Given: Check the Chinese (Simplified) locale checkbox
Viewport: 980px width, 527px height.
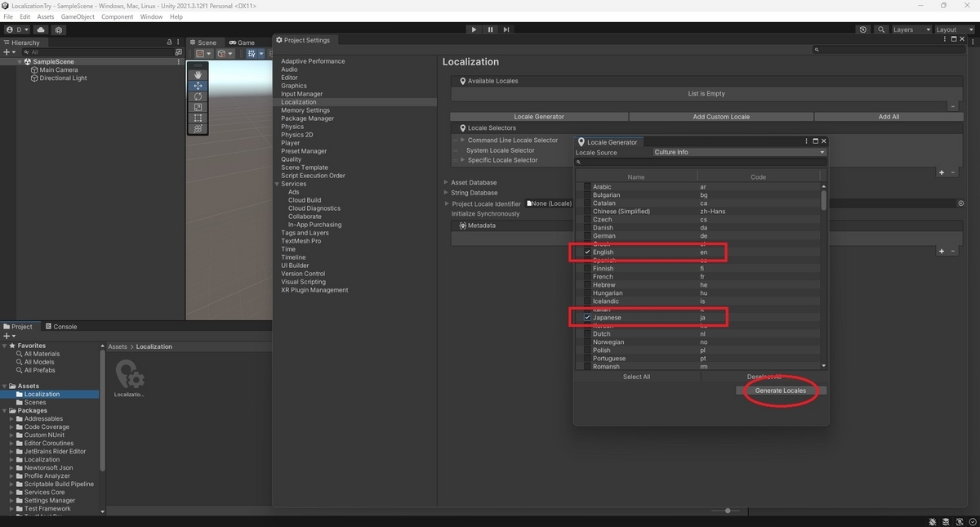Looking at the screenshot, I should point(587,212).
